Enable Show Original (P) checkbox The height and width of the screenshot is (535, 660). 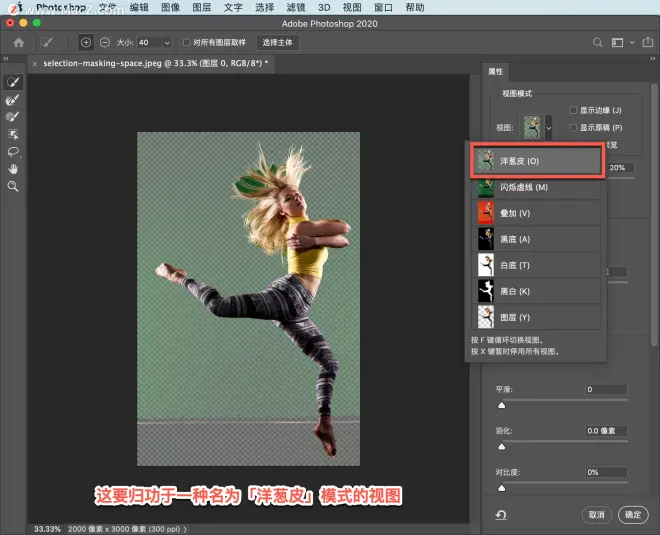573,128
